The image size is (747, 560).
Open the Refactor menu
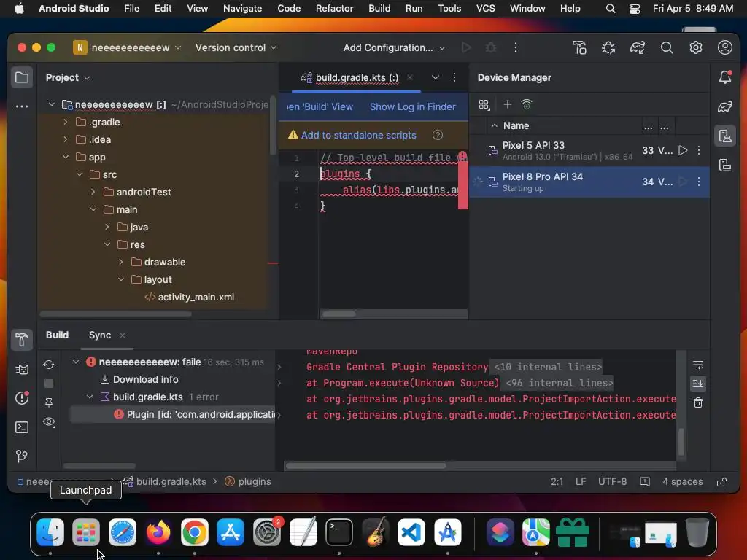pyautogui.click(x=334, y=8)
